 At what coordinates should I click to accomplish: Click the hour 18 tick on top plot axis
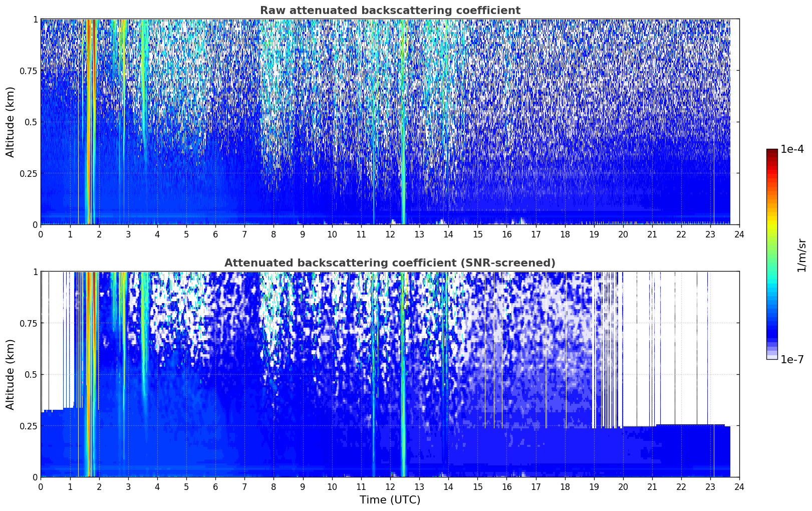tap(565, 234)
